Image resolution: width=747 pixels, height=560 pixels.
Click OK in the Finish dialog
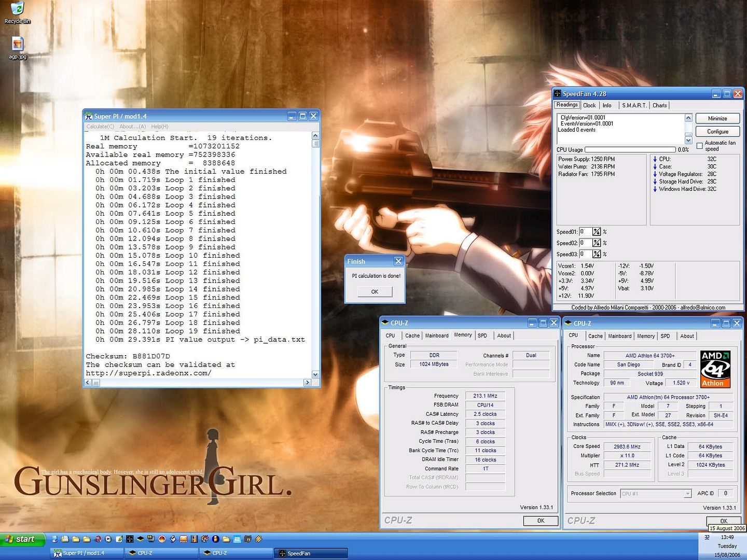(x=375, y=292)
